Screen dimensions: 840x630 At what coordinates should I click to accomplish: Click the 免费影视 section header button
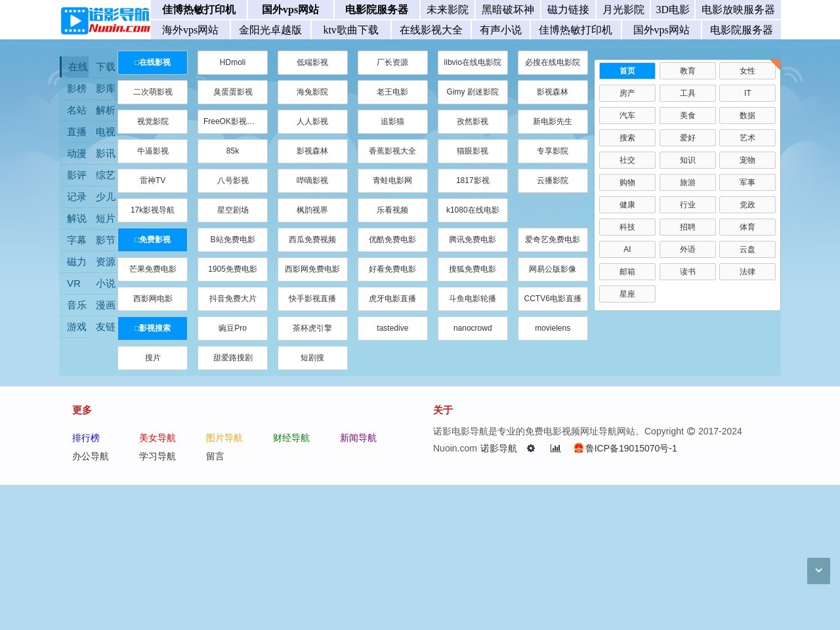[152, 240]
